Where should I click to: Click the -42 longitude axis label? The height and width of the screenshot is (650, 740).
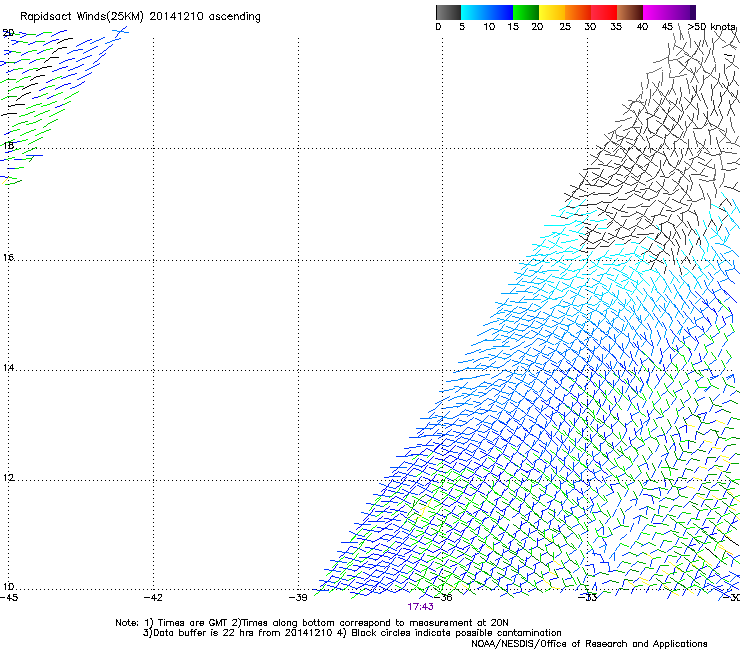coord(153,598)
